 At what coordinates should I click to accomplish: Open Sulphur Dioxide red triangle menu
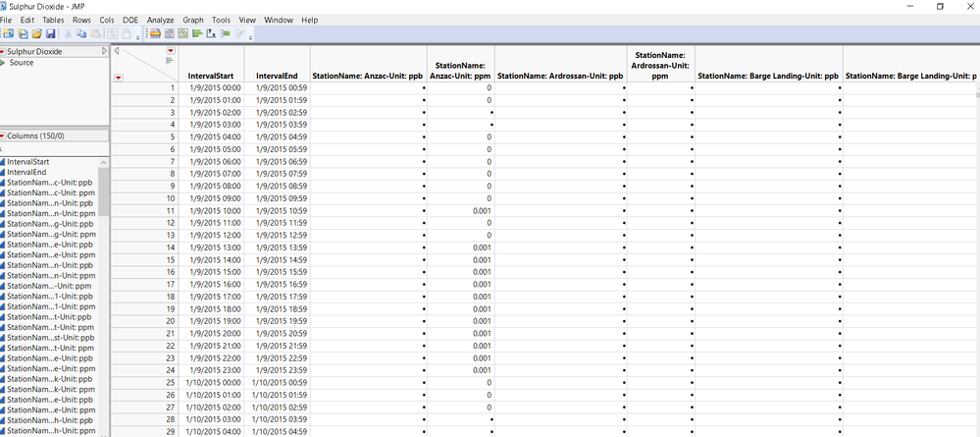(3, 51)
